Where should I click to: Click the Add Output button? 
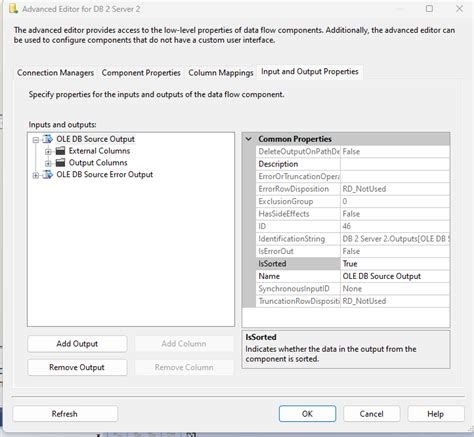(x=77, y=344)
